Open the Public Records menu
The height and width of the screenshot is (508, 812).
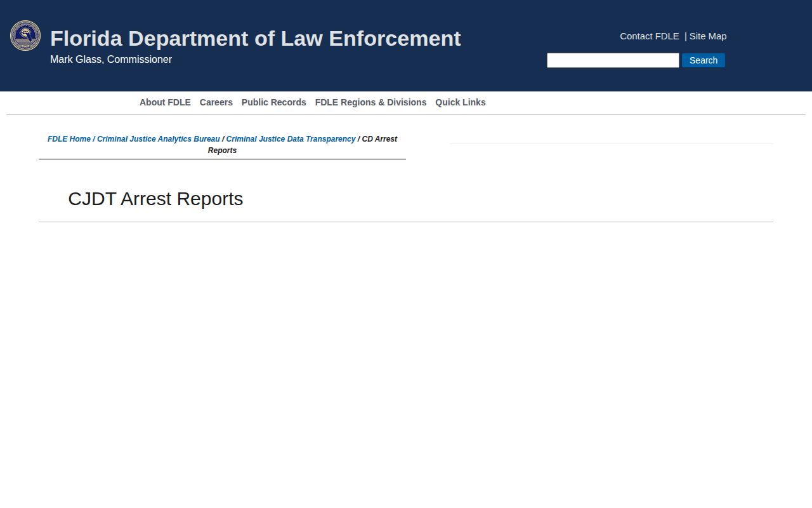point(274,102)
